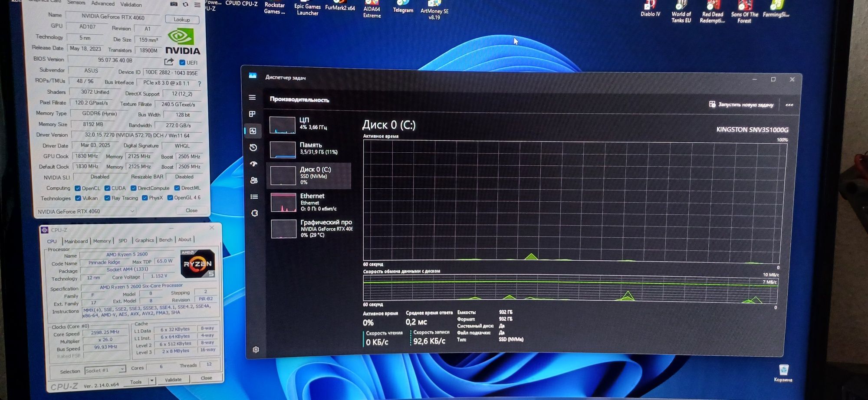The image size is (868, 400).
Task: Open the Rockstar Games desktop icon
Action: (x=275, y=7)
